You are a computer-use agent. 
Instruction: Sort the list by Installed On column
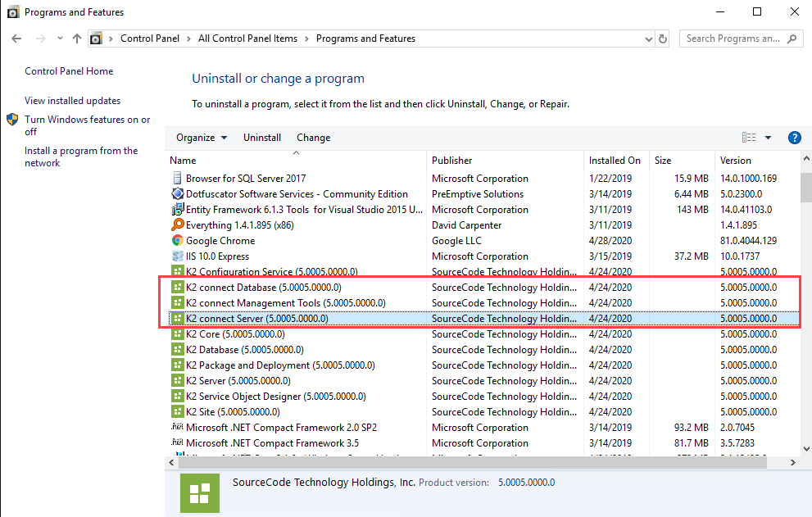click(x=616, y=161)
